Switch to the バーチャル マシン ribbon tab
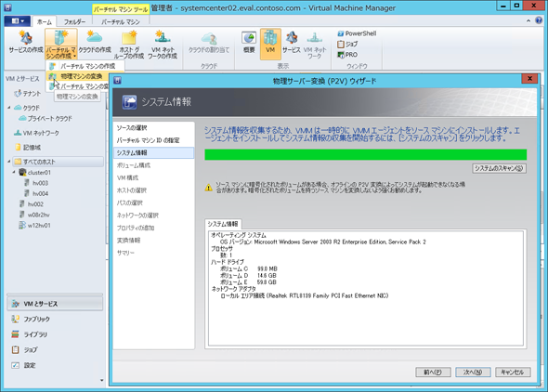Image resolution: width=548 pixels, height=392 pixels. pos(121,21)
